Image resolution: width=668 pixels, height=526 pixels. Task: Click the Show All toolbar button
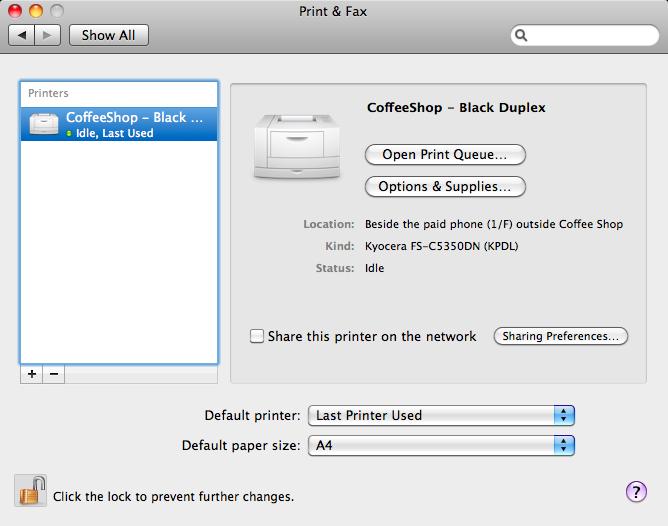pyautogui.click(x=108, y=35)
